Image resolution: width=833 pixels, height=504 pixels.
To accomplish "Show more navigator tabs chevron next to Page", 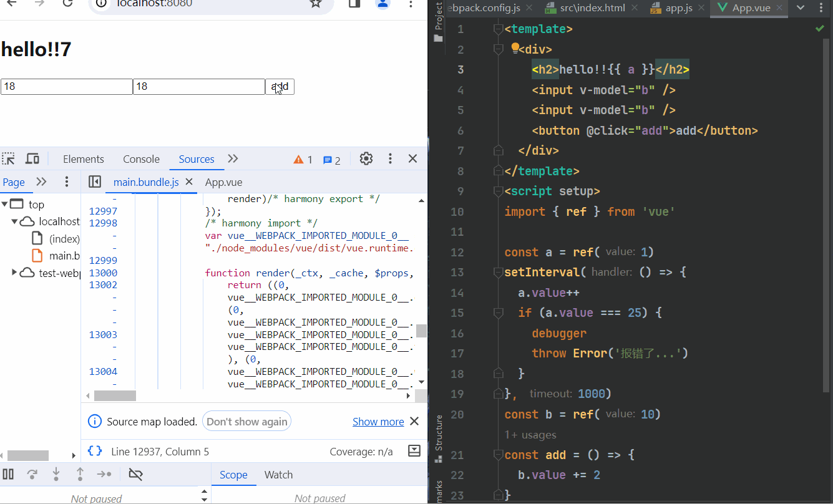I will pyautogui.click(x=41, y=182).
